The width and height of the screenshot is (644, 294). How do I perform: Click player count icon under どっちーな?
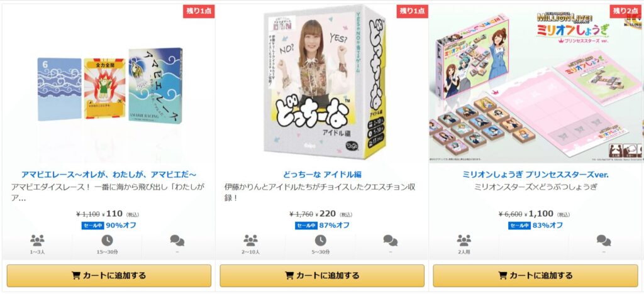click(x=250, y=240)
